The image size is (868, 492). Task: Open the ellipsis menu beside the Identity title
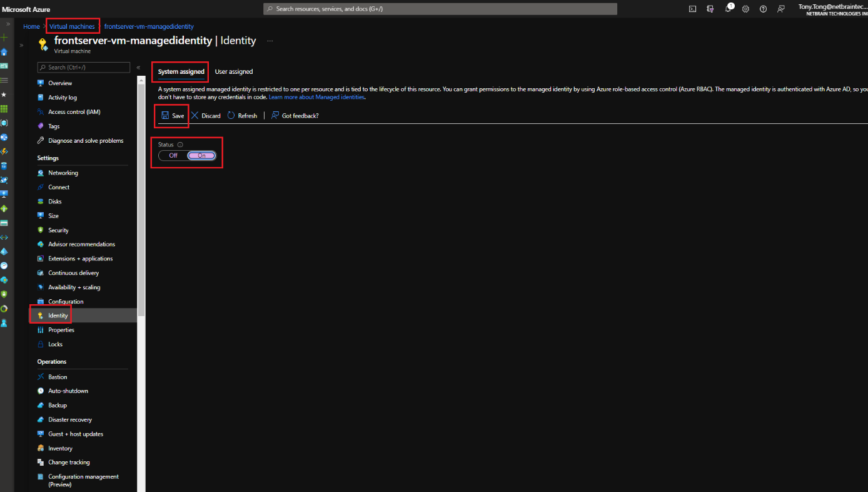point(270,41)
